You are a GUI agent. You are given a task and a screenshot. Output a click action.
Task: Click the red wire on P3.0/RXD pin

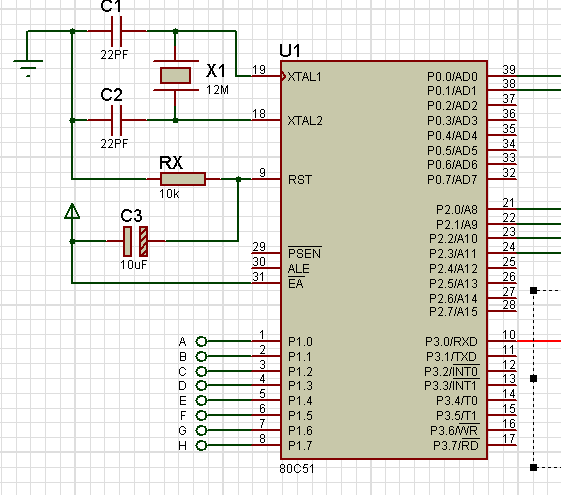(x=539, y=341)
